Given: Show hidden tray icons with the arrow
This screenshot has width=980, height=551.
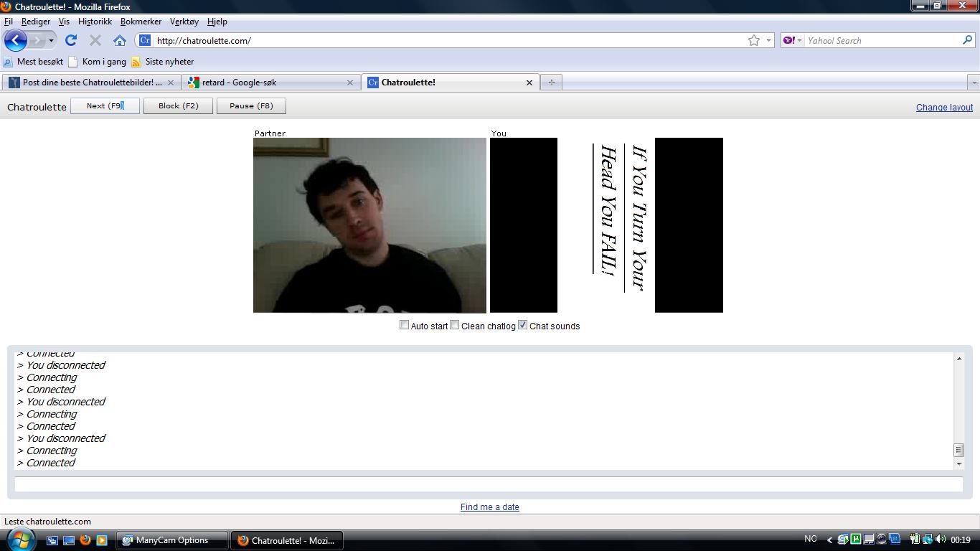Looking at the screenshot, I should click(829, 540).
